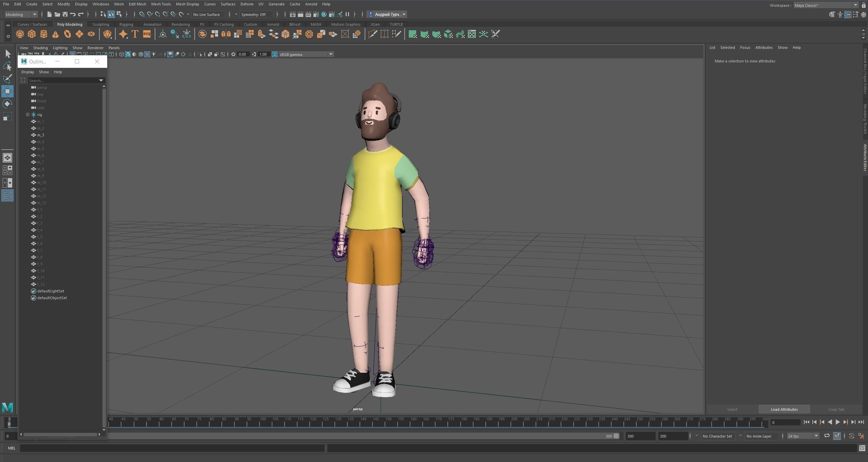Activate the Move tool in toolbox

pos(7,91)
